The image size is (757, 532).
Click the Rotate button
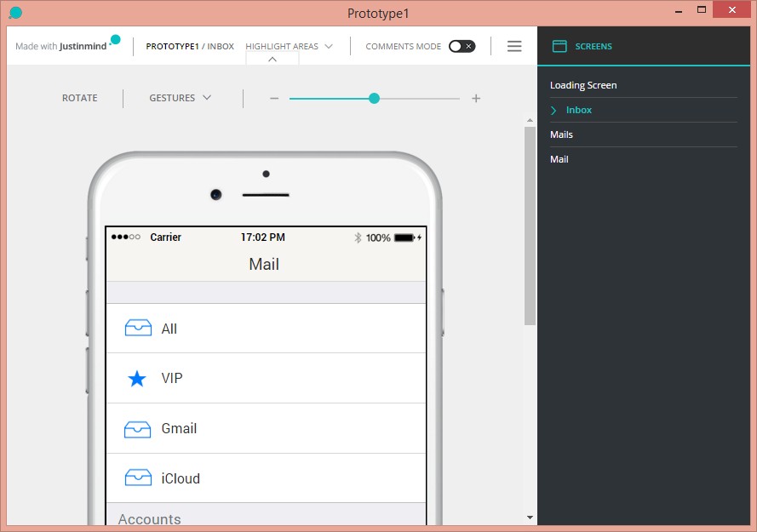click(80, 98)
